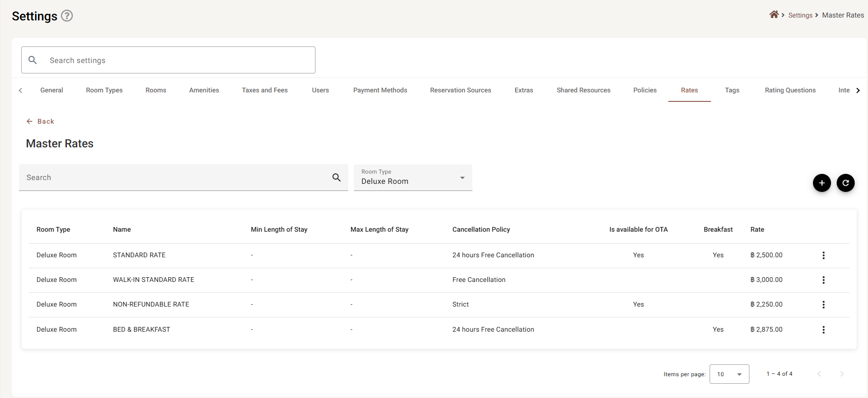Open actions menu for NON-REFUNDABLE RATE row

point(823,305)
